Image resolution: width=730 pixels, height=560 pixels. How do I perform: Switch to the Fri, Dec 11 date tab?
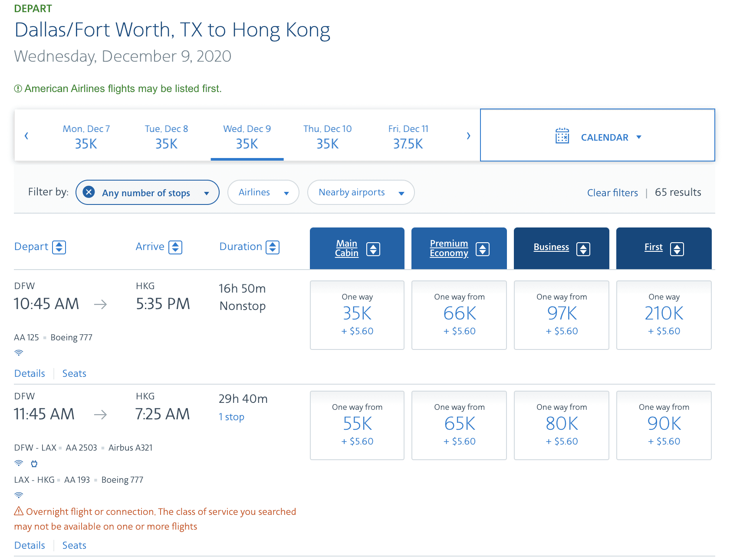408,136
